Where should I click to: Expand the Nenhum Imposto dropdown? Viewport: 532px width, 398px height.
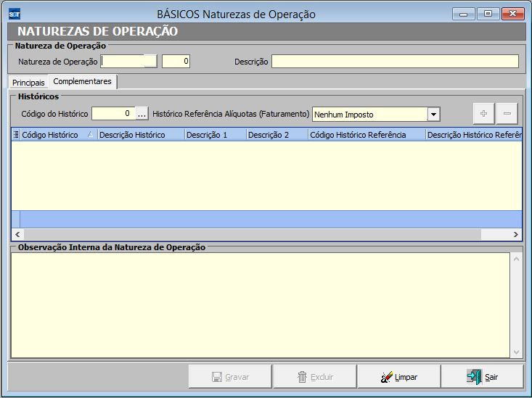(x=433, y=114)
